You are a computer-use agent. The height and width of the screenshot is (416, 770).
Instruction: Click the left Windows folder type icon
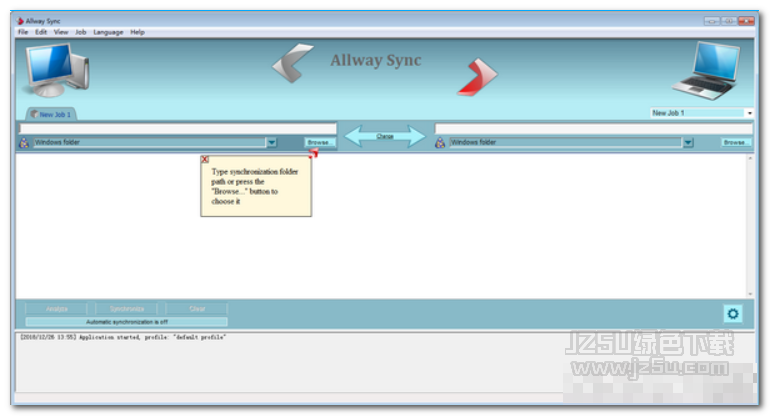pyautogui.click(x=24, y=142)
